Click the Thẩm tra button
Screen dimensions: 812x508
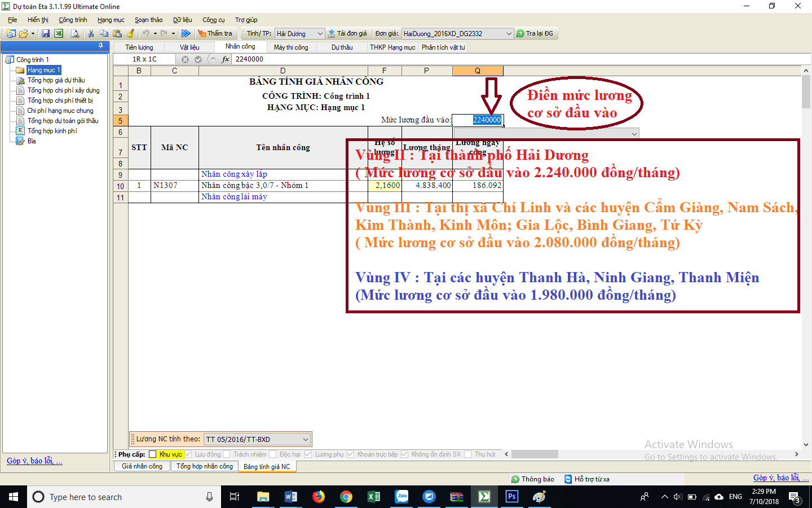(x=215, y=34)
